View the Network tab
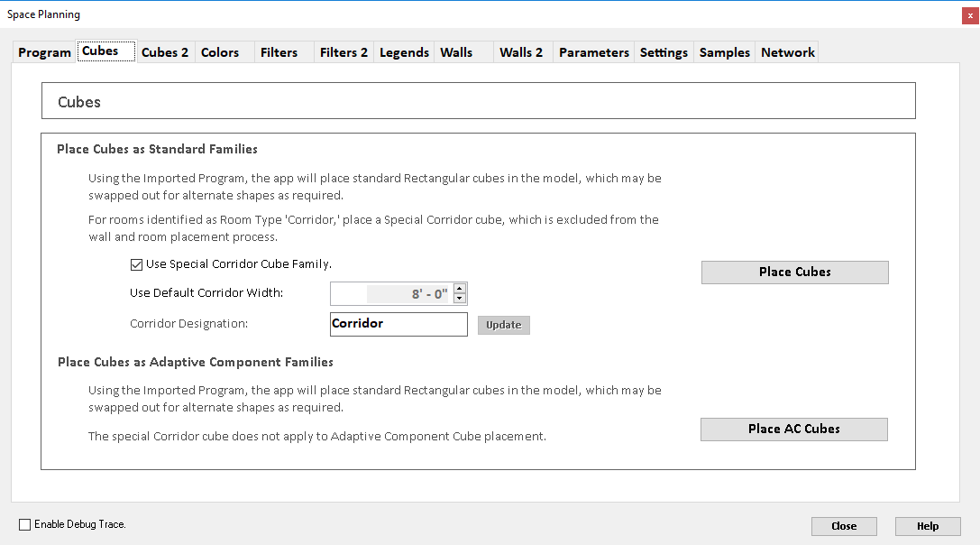The image size is (980, 545). coord(788,52)
